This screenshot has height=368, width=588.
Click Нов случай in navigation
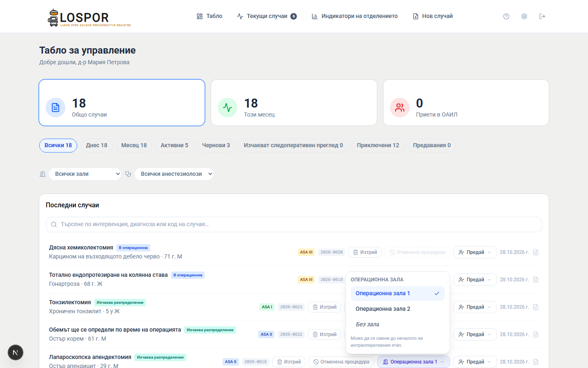tap(433, 16)
